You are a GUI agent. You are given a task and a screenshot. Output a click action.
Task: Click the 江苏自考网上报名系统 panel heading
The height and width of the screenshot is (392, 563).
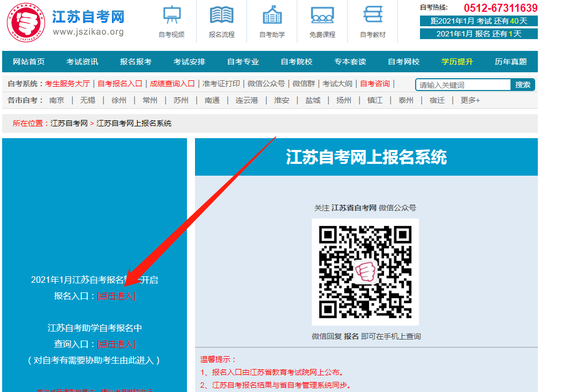(x=366, y=157)
